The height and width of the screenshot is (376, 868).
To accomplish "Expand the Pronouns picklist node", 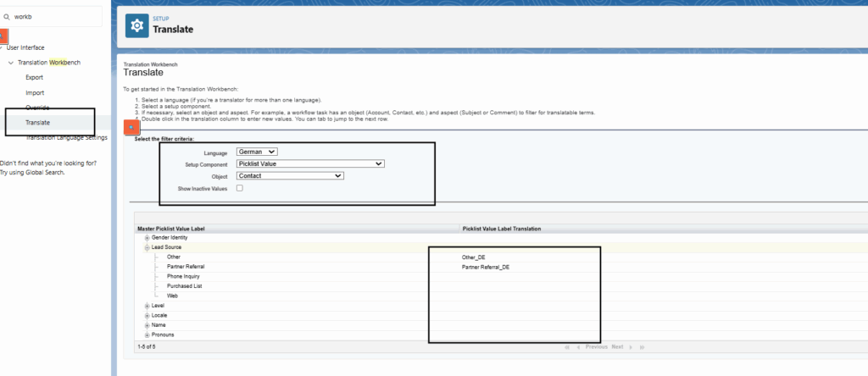I will point(147,335).
